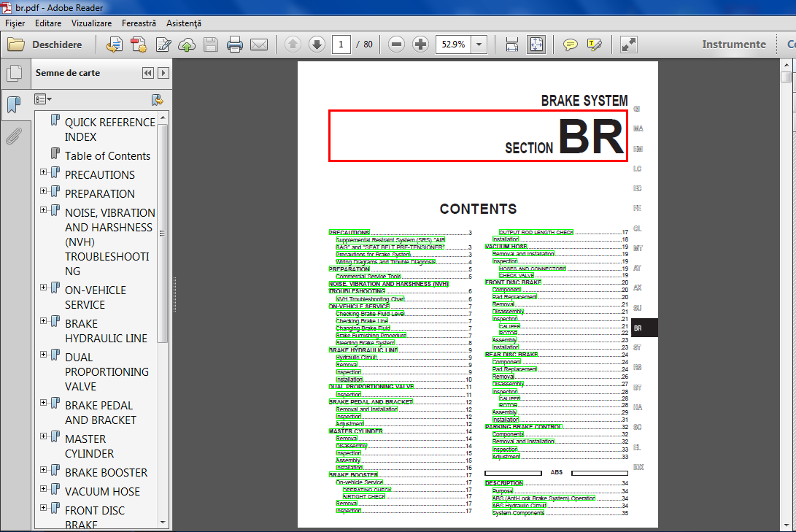Open the attachments paperclip panel
The image size is (796, 532).
pos(14,136)
